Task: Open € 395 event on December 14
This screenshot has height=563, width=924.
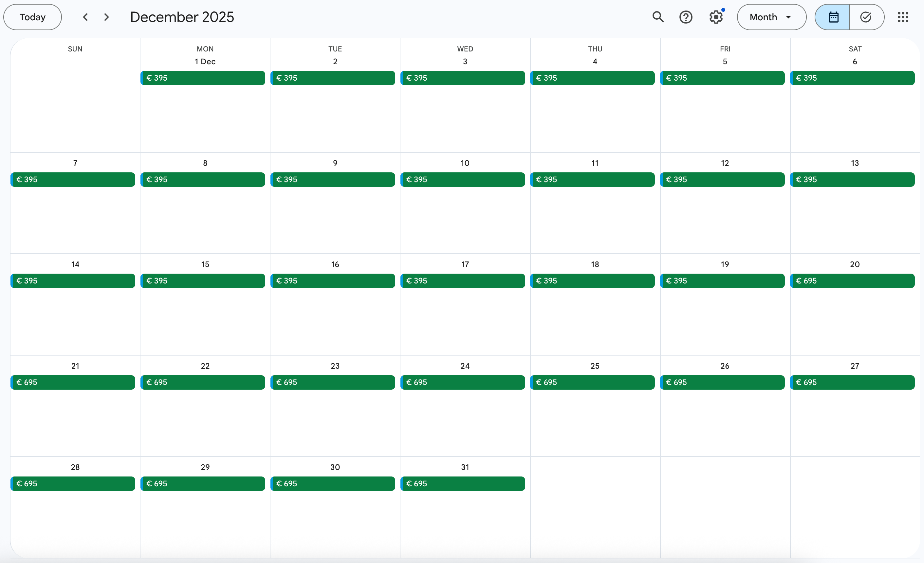Action: (73, 281)
